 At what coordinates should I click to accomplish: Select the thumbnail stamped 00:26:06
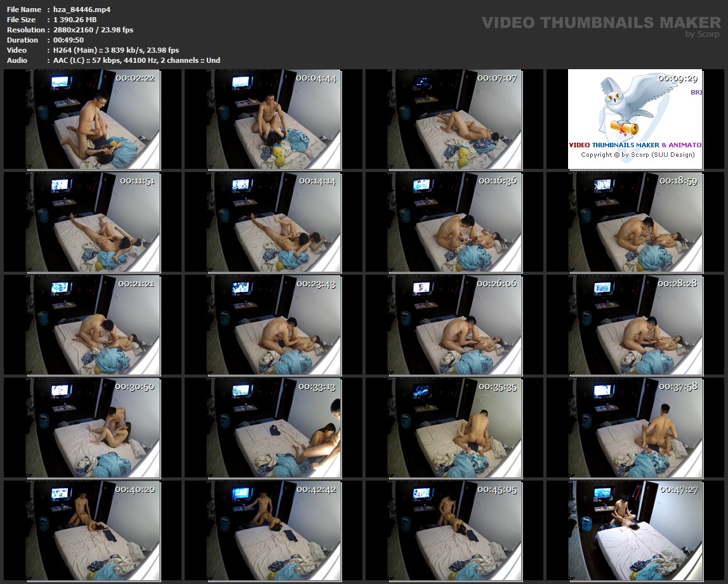pyautogui.click(x=454, y=325)
